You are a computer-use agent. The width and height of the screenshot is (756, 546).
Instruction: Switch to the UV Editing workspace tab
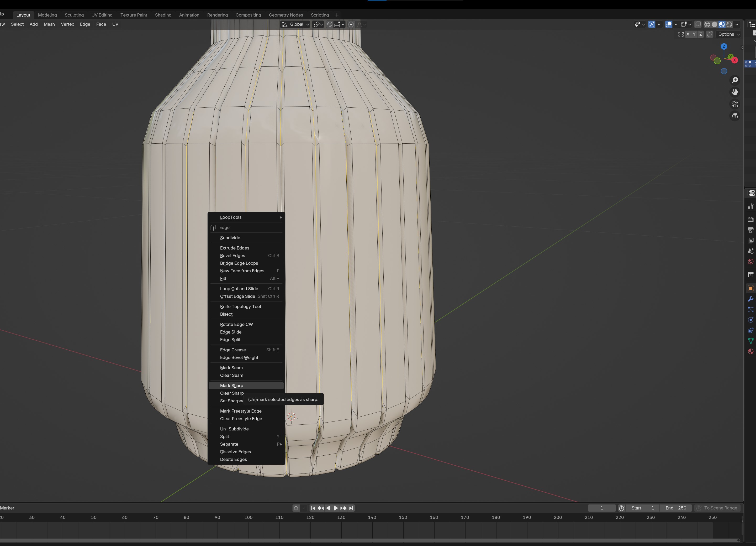click(102, 15)
